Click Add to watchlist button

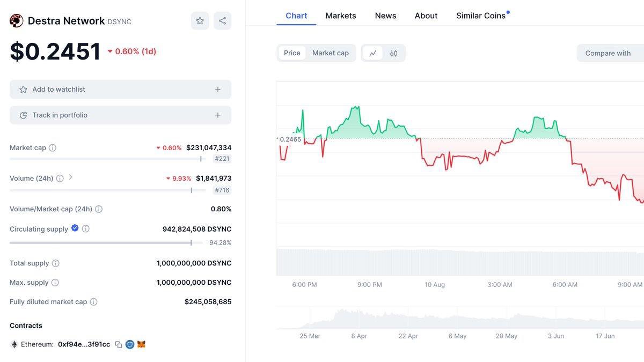point(120,90)
